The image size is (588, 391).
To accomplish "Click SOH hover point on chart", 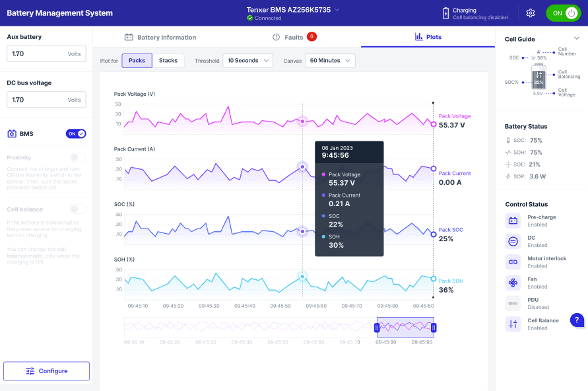I will (x=302, y=277).
